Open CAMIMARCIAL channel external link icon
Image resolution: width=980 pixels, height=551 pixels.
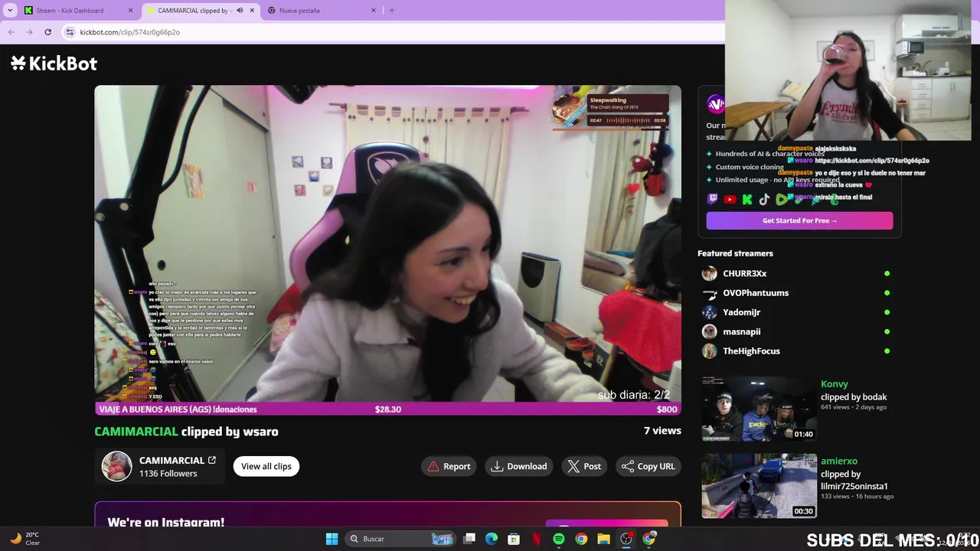pos(212,460)
